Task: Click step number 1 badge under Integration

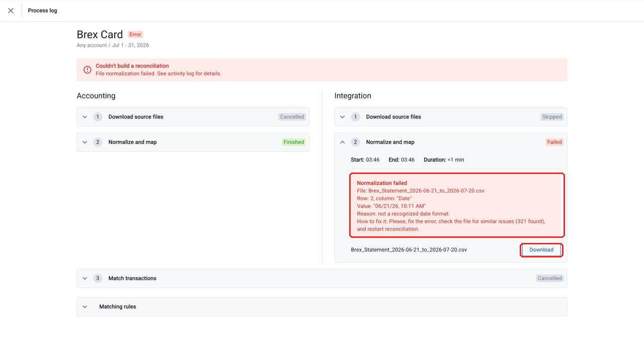Action: [x=356, y=117]
